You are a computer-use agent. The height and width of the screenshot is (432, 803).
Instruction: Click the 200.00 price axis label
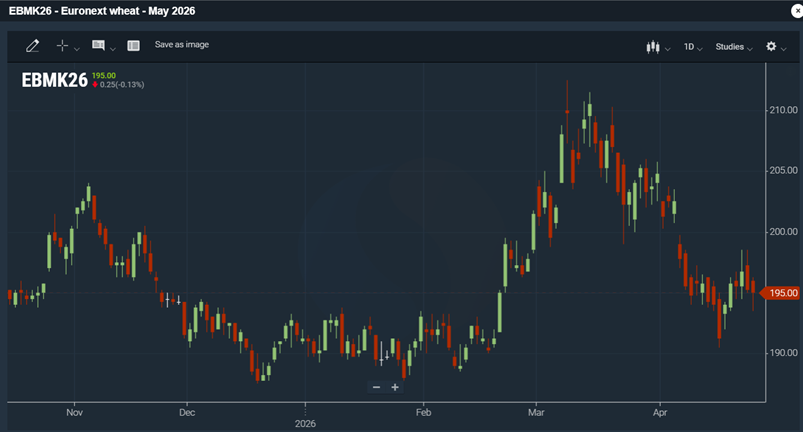pyautogui.click(x=784, y=231)
